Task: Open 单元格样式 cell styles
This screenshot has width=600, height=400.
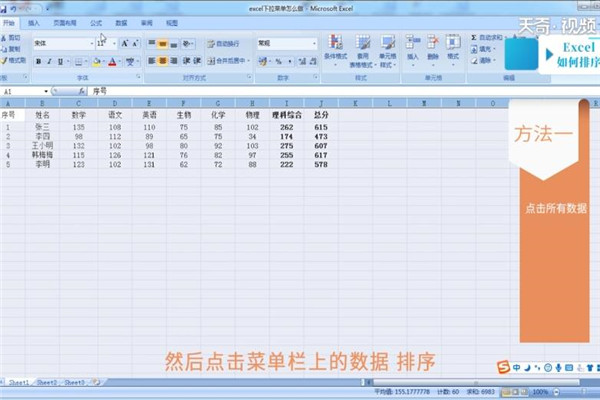Action: 387,51
